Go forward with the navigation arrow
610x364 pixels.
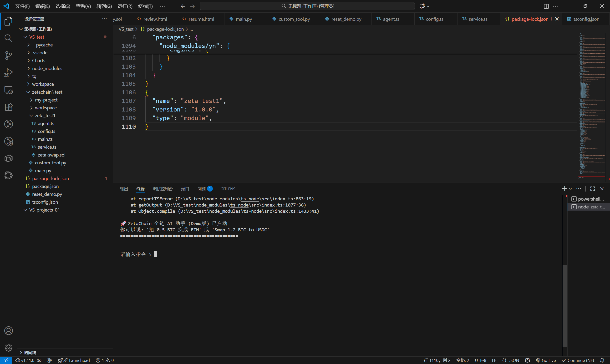(x=193, y=6)
